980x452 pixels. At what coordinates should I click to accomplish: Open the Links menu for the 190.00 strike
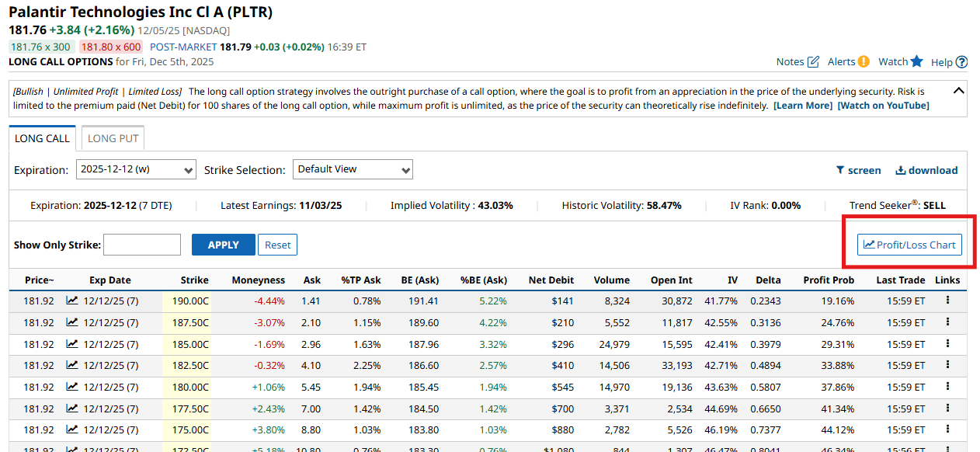pos(947,299)
